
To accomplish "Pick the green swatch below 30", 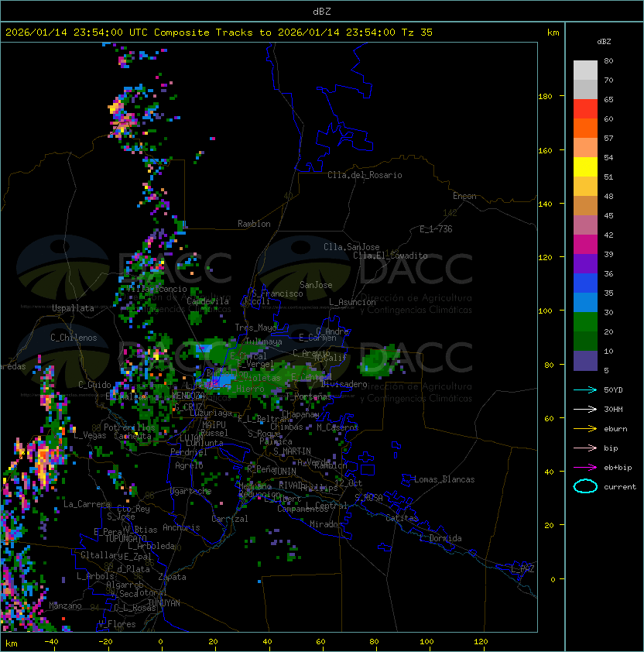I will pos(585,322).
